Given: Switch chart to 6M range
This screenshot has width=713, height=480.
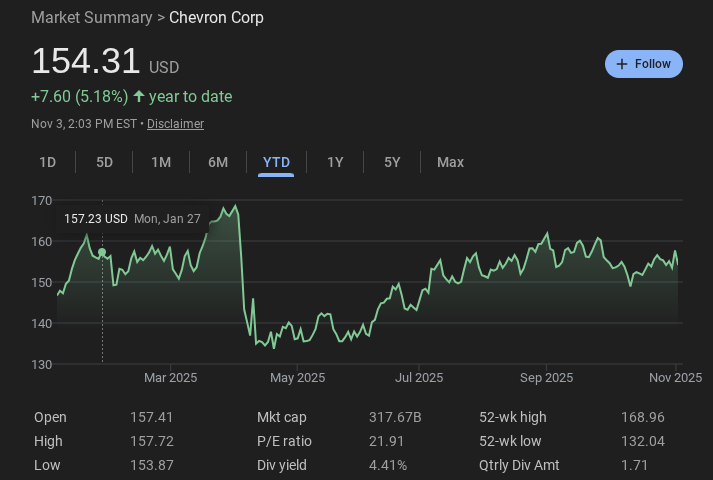Looking at the screenshot, I should [218, 162].
